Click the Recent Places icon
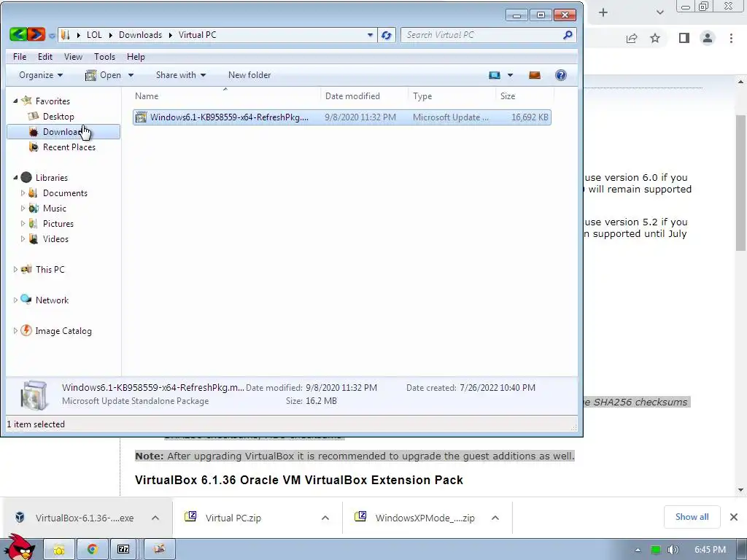 (34, 147)
